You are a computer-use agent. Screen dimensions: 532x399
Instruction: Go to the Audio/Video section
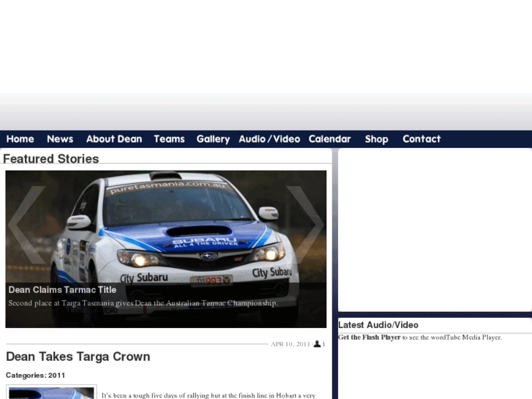pos(269,139)
